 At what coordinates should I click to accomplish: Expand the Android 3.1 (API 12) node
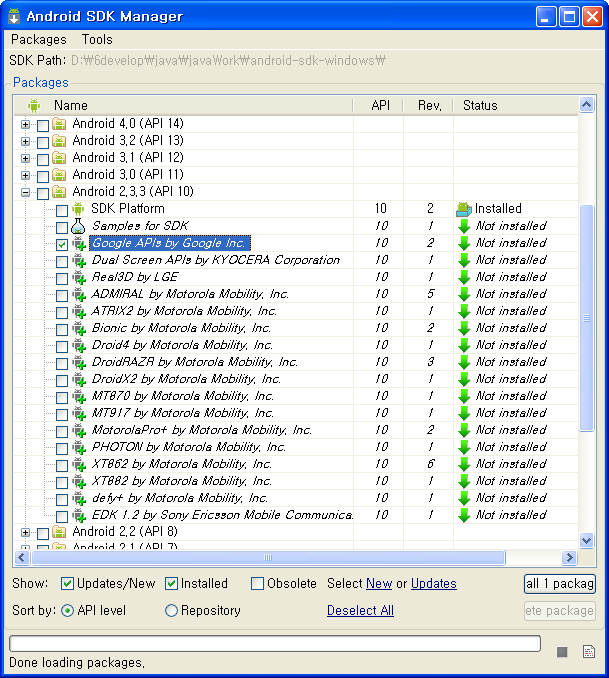26,159
